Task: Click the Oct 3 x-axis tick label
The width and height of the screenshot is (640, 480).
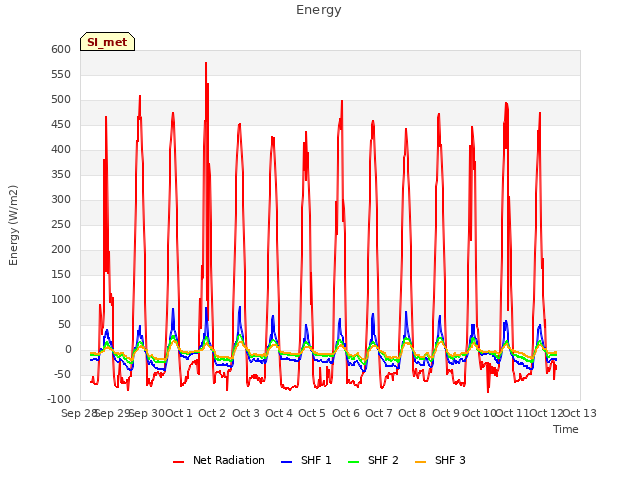Action: [246, 413]
